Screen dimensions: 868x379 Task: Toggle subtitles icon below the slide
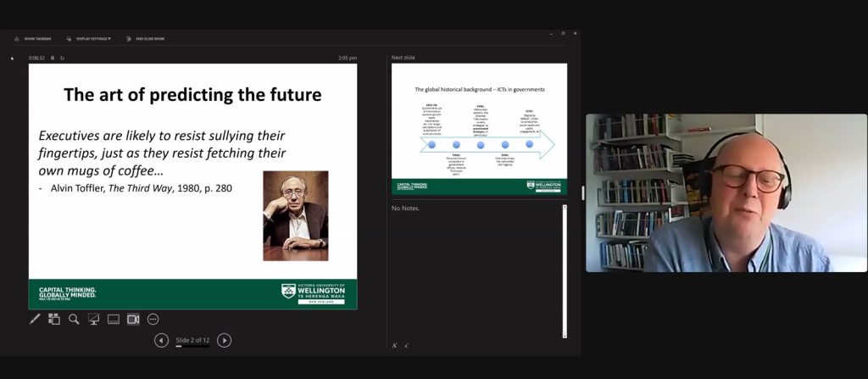tap(113, 319)
